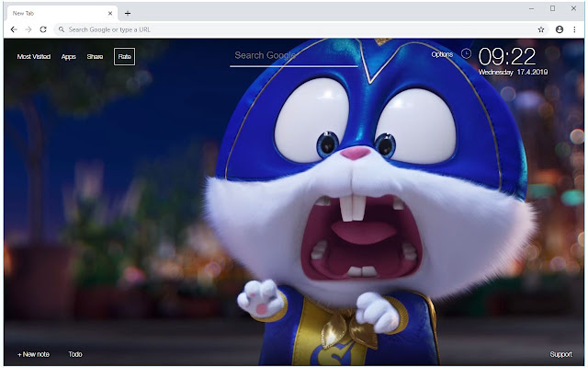
Task: Add a note with + New note
Action: pyautogui.click(x=33, y=354)
